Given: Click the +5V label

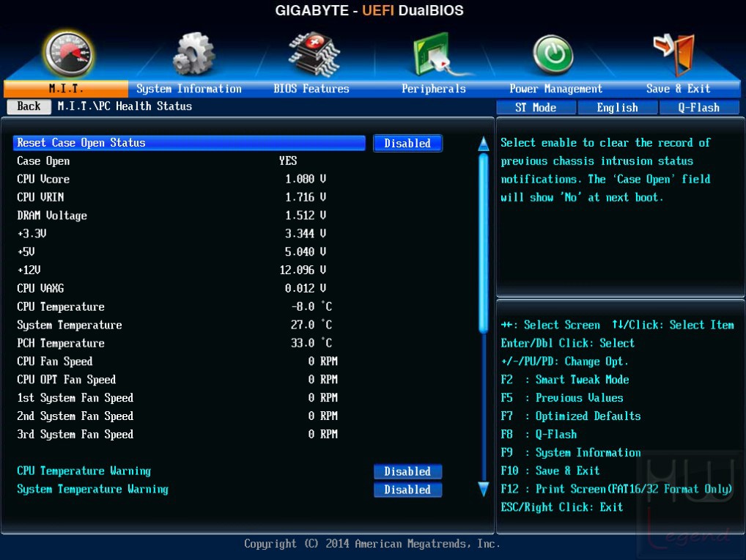Looking at the screenshot, I should click(26, 251).
